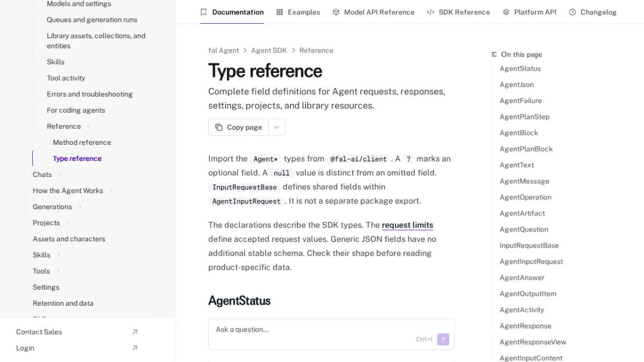This screenshot has width=644, height=362.
Task: Click the On this page list icon
Action: pyautogui.click(x=494, y=54)
